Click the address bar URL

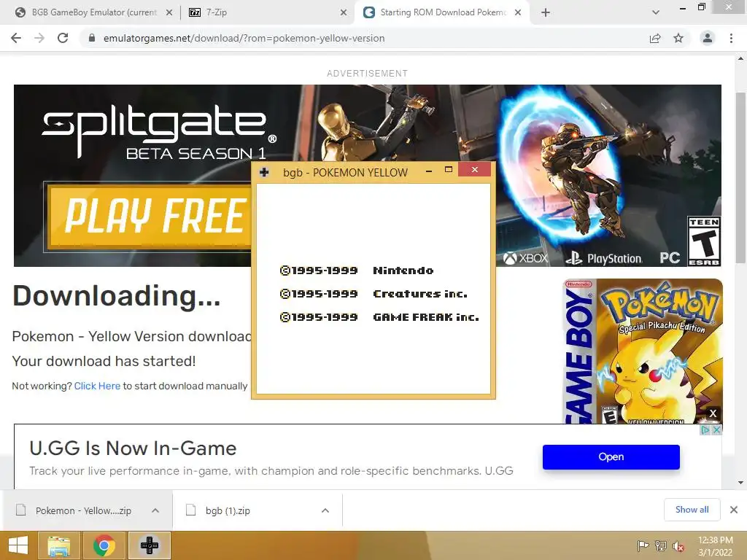click(244, 38)
